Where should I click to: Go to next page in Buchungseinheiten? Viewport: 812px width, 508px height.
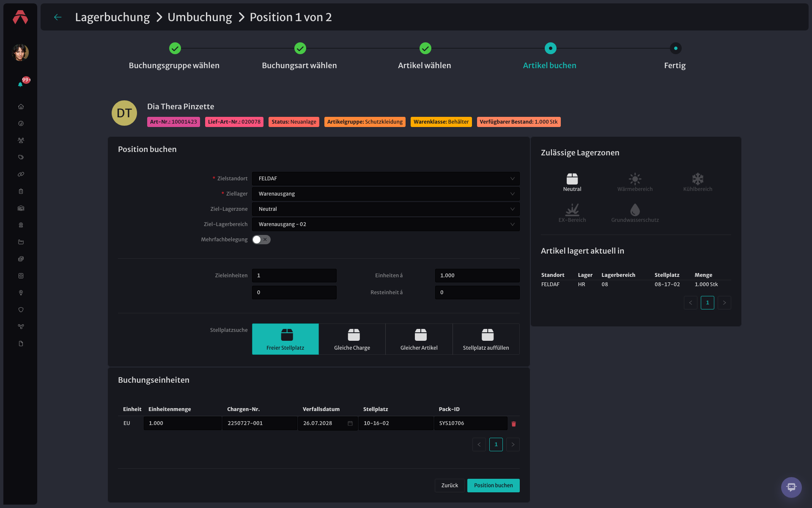pyautogui.click(x=513, y=444)
